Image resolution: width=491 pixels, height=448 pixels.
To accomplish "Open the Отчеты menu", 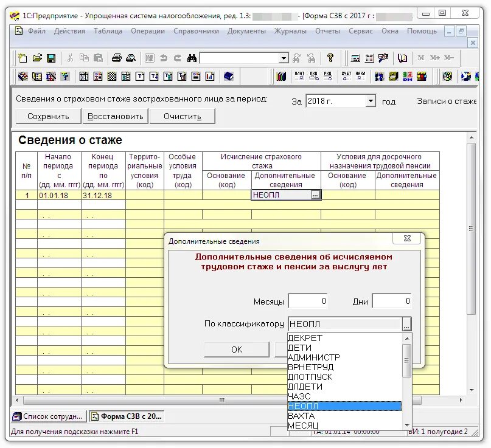I will coord(327,31).
